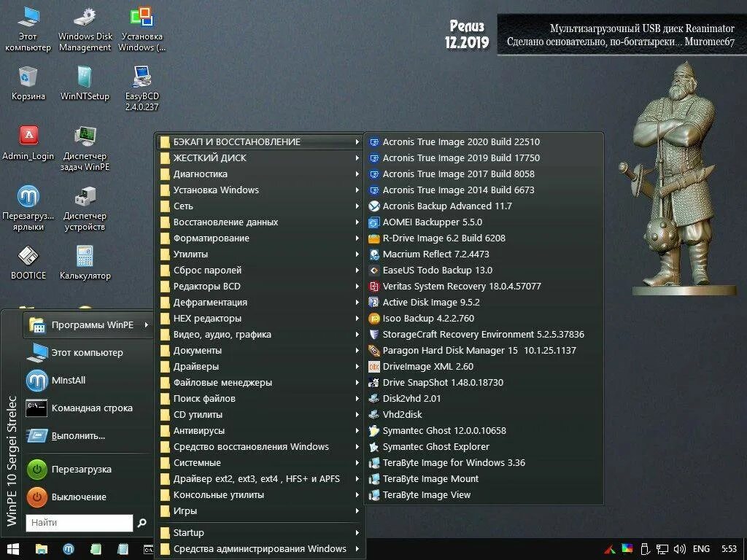This screenshot has height=560, width=747.
Task: Click the Выключение shutdown button
Action: pyautogui.click(x=88, y=497)
